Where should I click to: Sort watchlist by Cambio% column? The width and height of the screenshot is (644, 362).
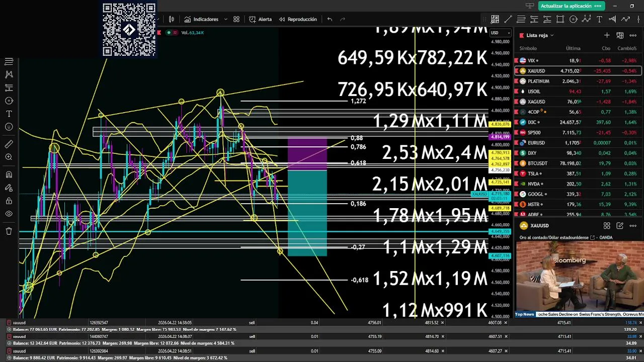627,48
